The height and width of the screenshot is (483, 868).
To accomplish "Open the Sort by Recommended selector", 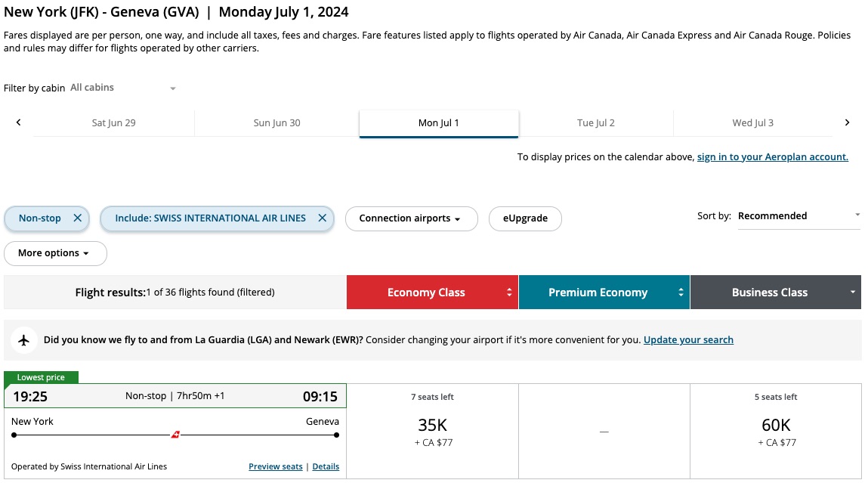I will point(798,215).
